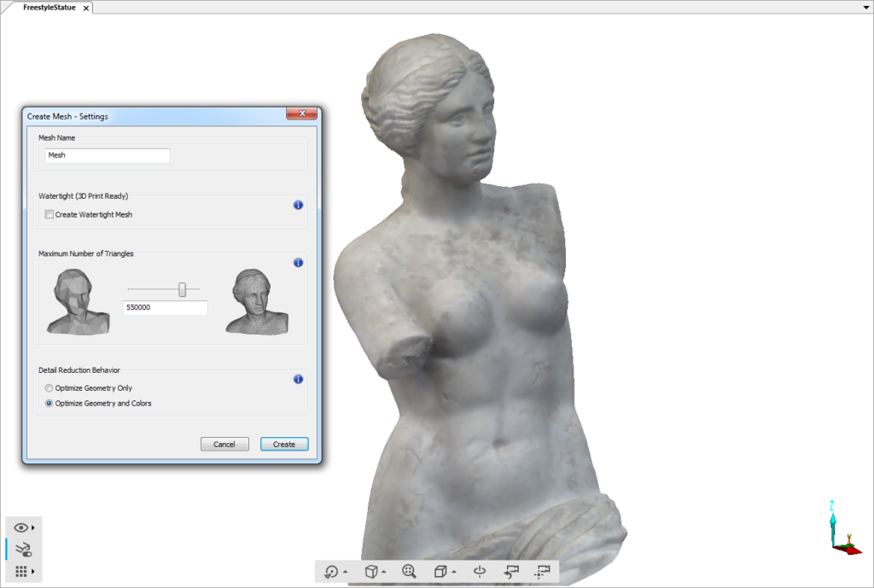Select the perspective box view icon
Viewport: 874px width, 588px height.
click(441, 571)
